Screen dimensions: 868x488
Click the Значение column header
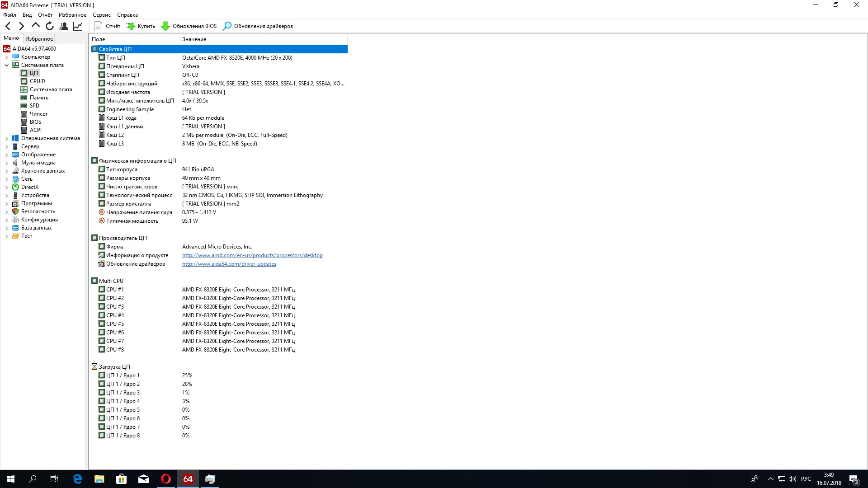(264, 39)
